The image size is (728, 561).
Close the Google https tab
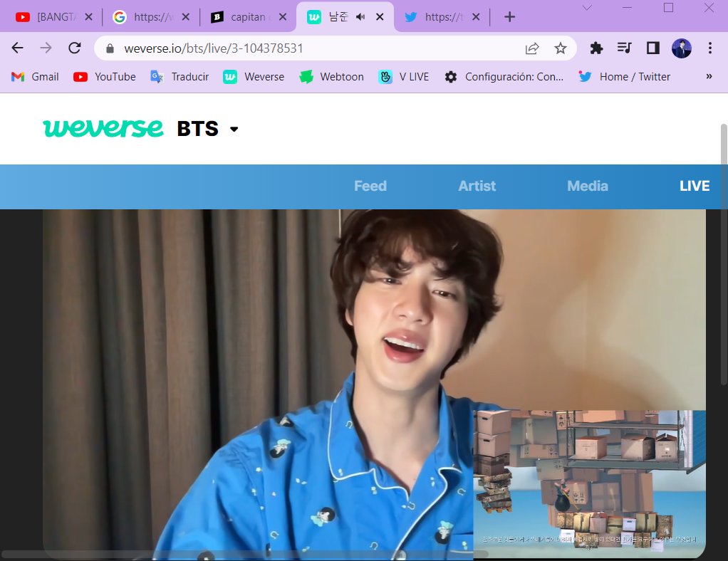pos(186,17)
